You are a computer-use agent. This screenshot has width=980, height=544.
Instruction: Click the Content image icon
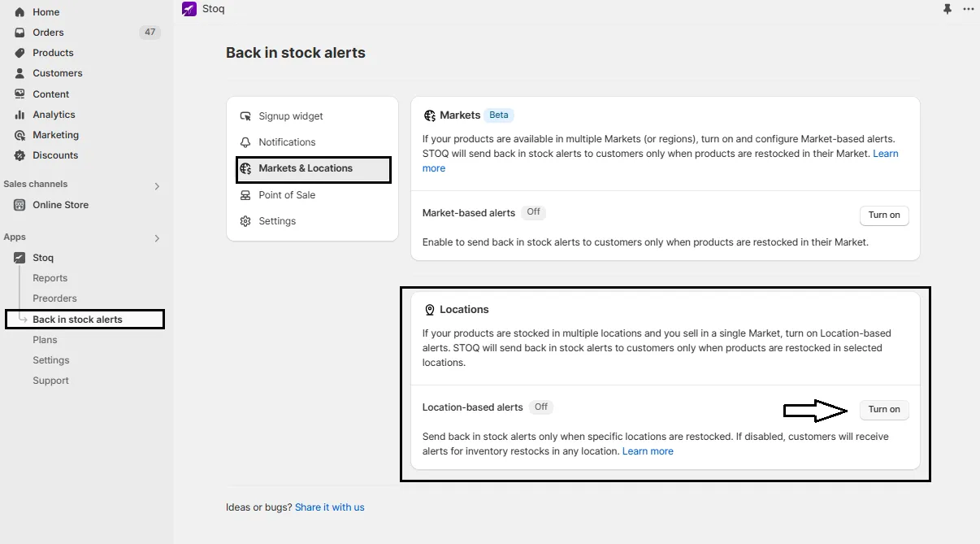coord(20,94)
